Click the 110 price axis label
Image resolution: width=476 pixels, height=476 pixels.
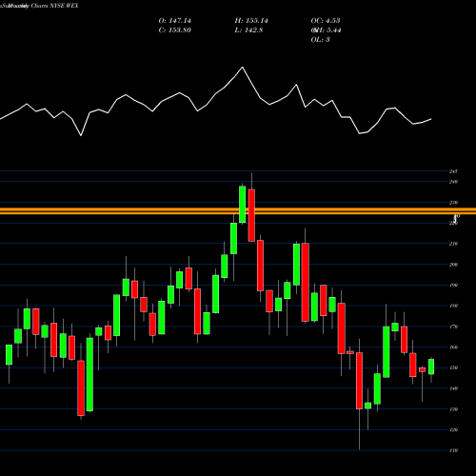[x=453, y=450]
